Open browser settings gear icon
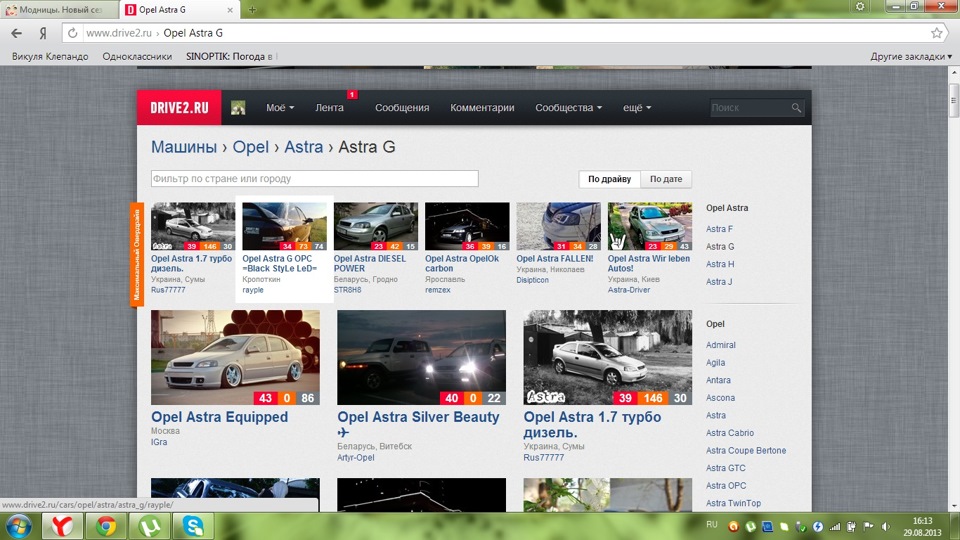Image resolution: width=960 pixels, height=540 pixels. tap(860, 7)
